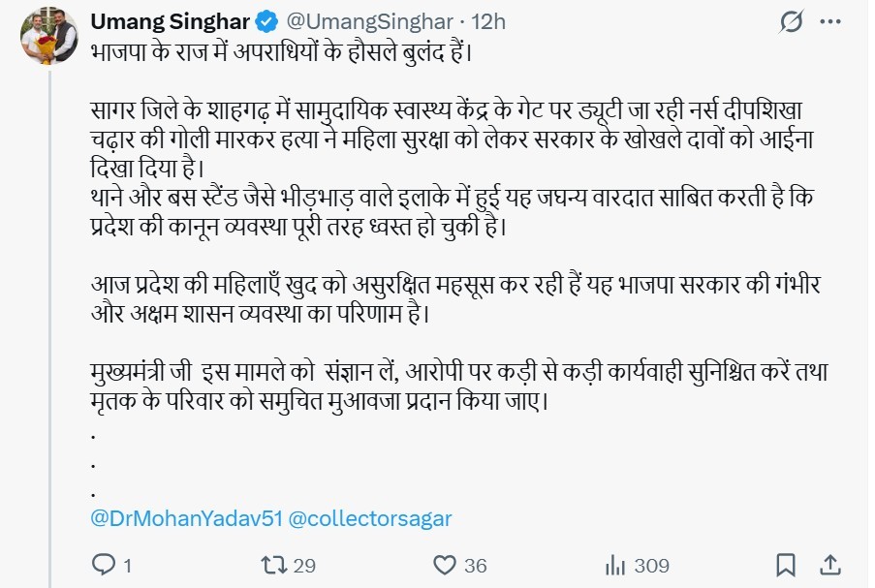The height and width of the screenshot is (588, 875).
Task: Visit the @DrMohanYadav51 mention
Action: pyautogui.click(x=185, y=518)
